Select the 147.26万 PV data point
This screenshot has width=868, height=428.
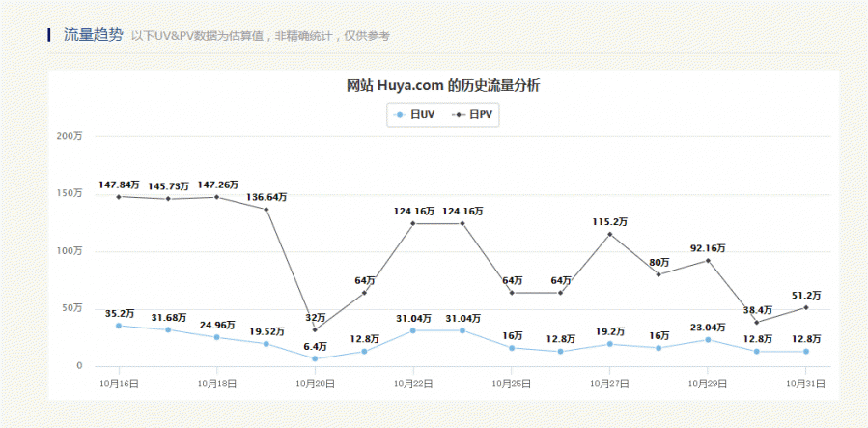point(217,197)
